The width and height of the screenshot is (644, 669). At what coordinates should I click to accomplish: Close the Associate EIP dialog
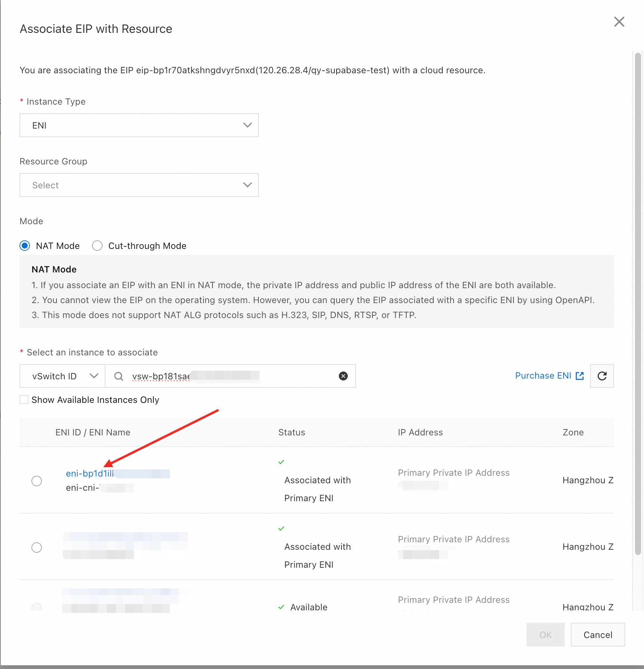coord(619,22)
